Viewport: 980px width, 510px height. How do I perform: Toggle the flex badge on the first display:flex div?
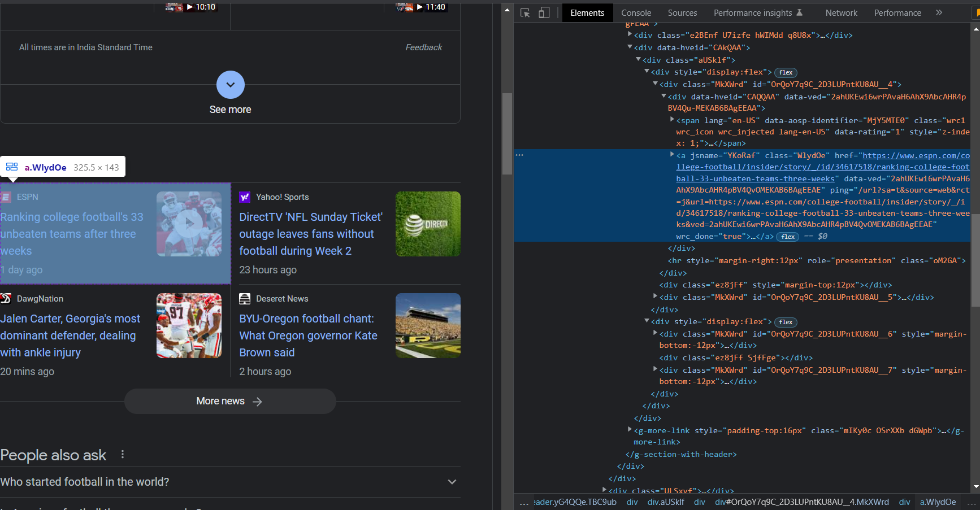(x=786, y=72)
